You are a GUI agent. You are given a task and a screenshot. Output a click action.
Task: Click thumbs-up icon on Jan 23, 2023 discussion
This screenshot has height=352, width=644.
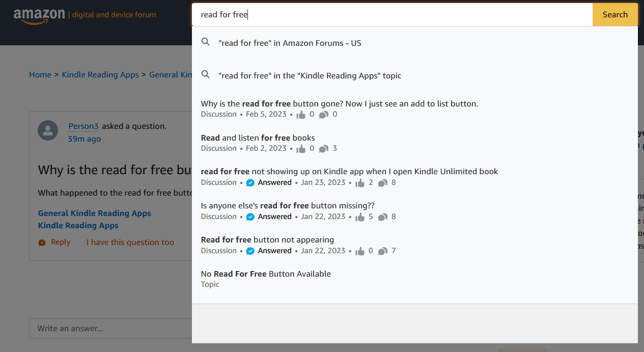pyautogui.click(x=360, y=183)
